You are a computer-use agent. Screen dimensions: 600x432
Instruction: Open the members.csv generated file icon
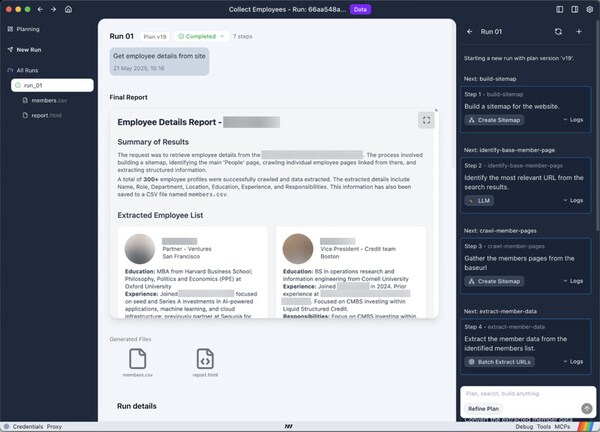point(137,357)
